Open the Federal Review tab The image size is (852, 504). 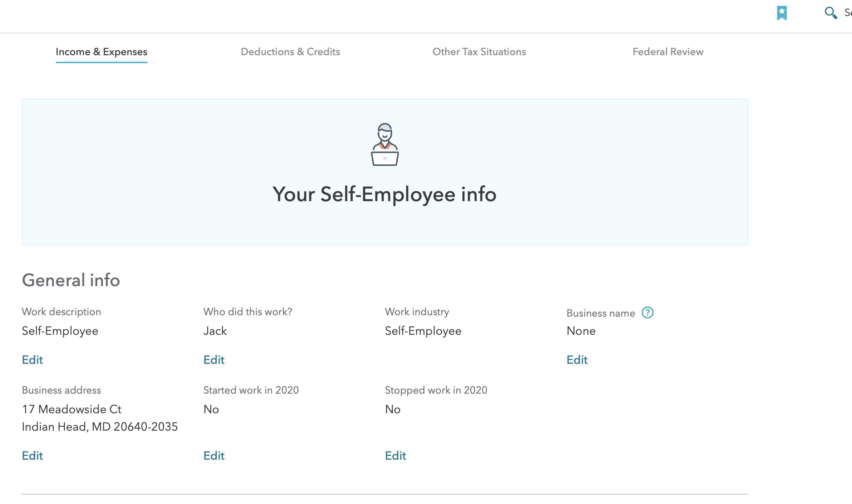(x=668, y=52)
